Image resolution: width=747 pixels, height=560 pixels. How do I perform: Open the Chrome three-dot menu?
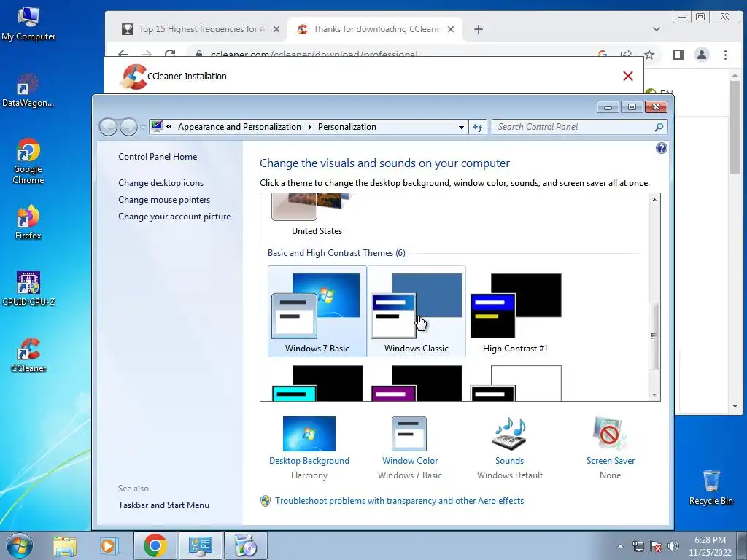click(725, 55)
